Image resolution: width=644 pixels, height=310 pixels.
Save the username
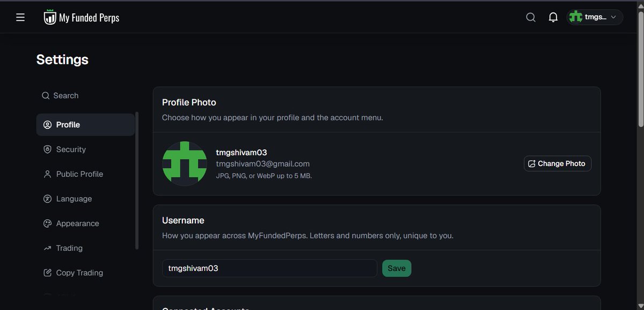pyautogui.click(x=397, y=268)
